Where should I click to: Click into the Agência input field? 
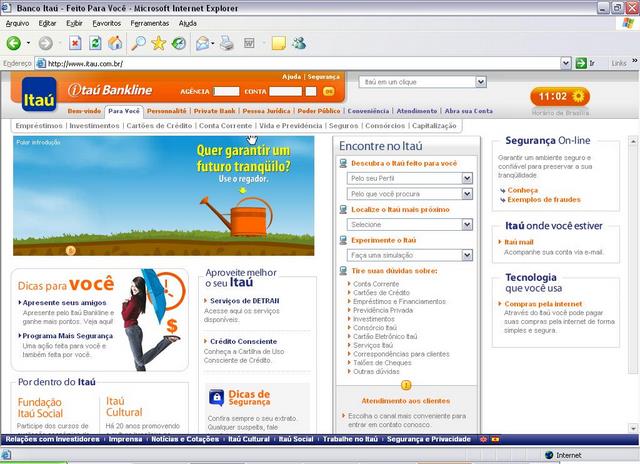tap(227, 91)
